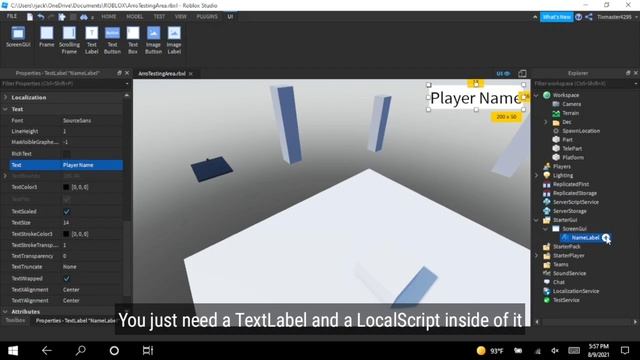Open Windows taskbar search
640x360 pixels.
[x=81, y=351]
